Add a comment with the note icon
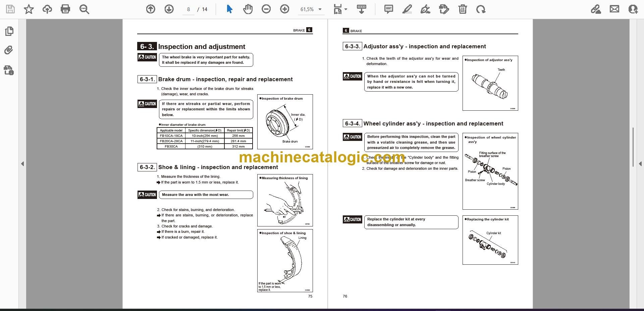The width and height of the screenshot is (644, 311). 389,9
